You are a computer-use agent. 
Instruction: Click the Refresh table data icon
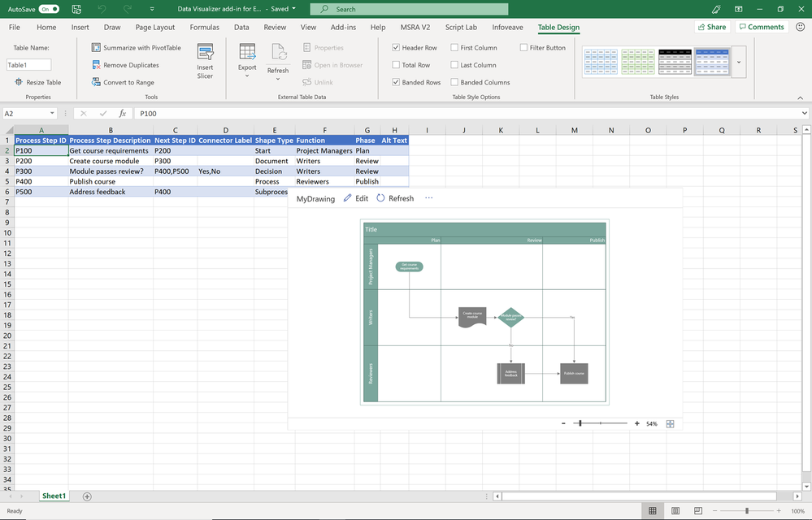click(279, 53)
